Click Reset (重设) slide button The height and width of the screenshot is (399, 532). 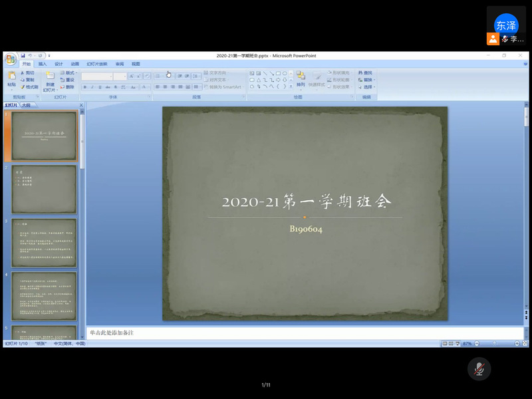coord(67,80)
